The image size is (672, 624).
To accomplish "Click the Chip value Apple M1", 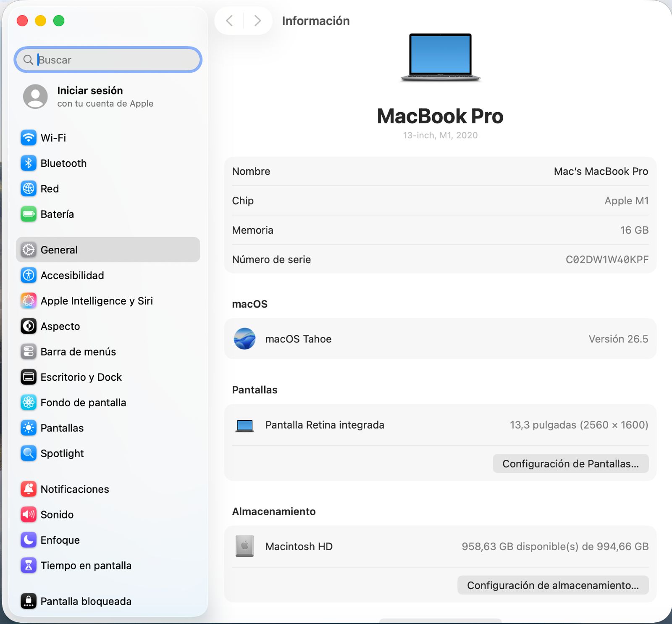I will point(626,201).
